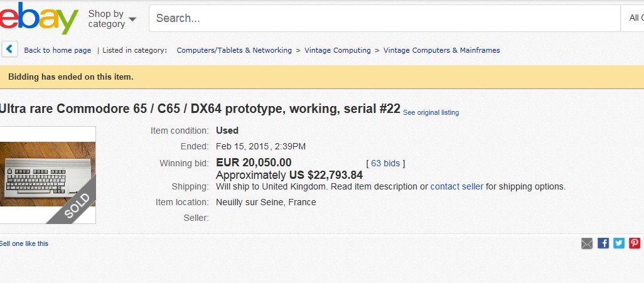
Task: Click the back arrow icon
Action: click(9, 50)
